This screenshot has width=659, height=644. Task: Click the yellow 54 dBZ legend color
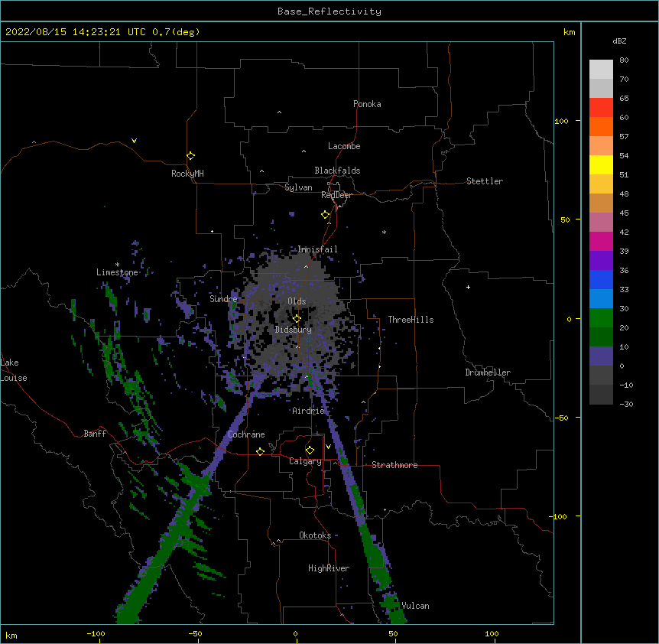(601, 164)
